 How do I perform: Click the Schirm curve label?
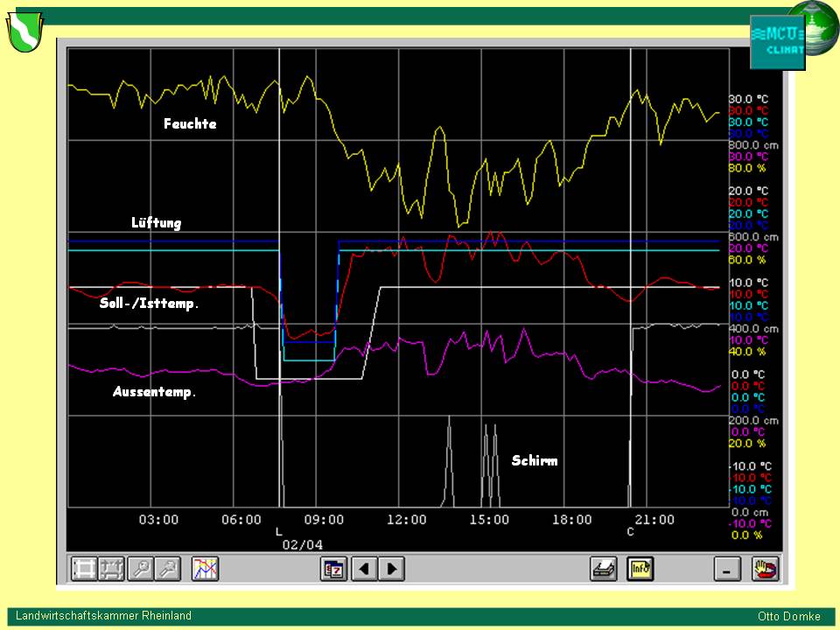pos(535,460)
